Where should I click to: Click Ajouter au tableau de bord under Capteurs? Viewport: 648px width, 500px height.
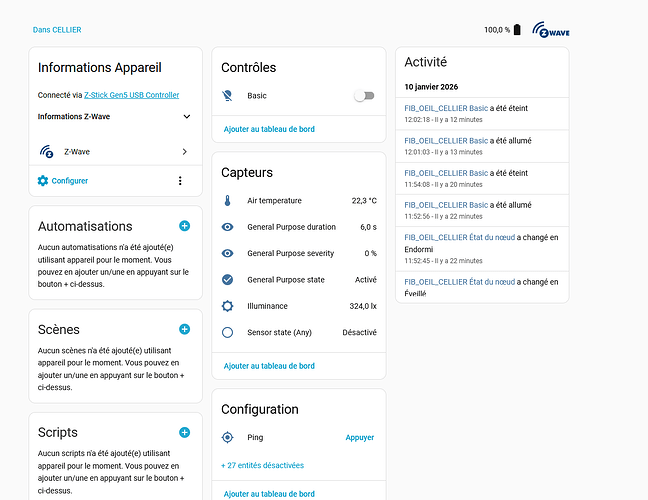click(269, 366)
